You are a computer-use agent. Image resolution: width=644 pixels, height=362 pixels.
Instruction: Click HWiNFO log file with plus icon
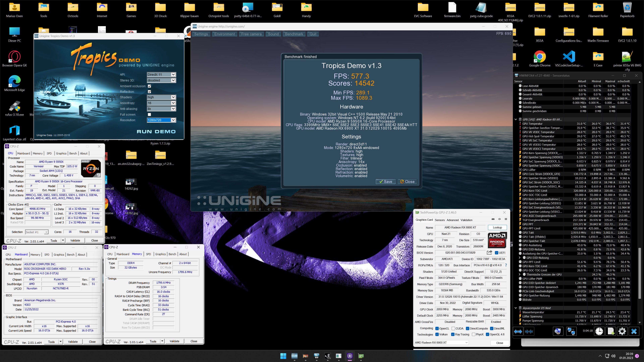pos(611,331)
